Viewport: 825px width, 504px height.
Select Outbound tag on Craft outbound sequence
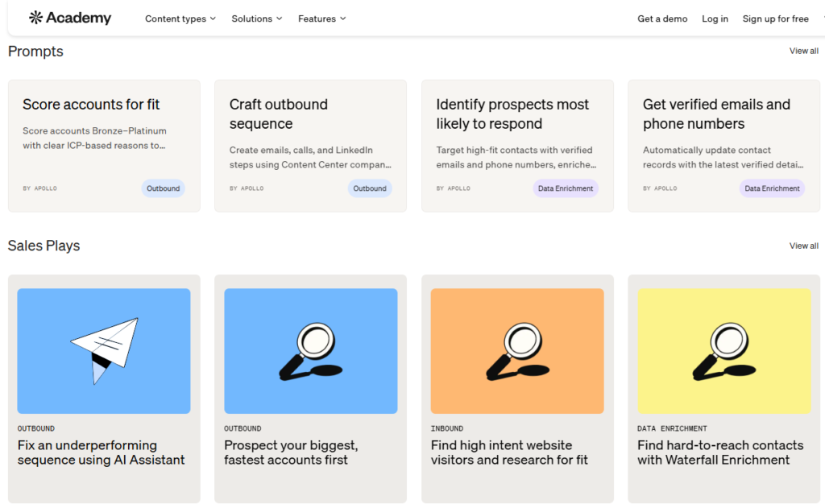[370, 188]
